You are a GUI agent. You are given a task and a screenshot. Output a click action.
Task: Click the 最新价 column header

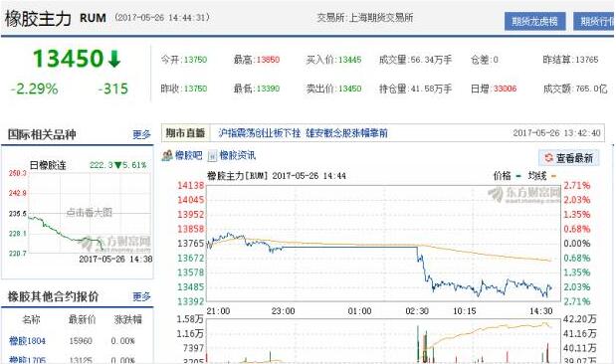pos(82,319)
